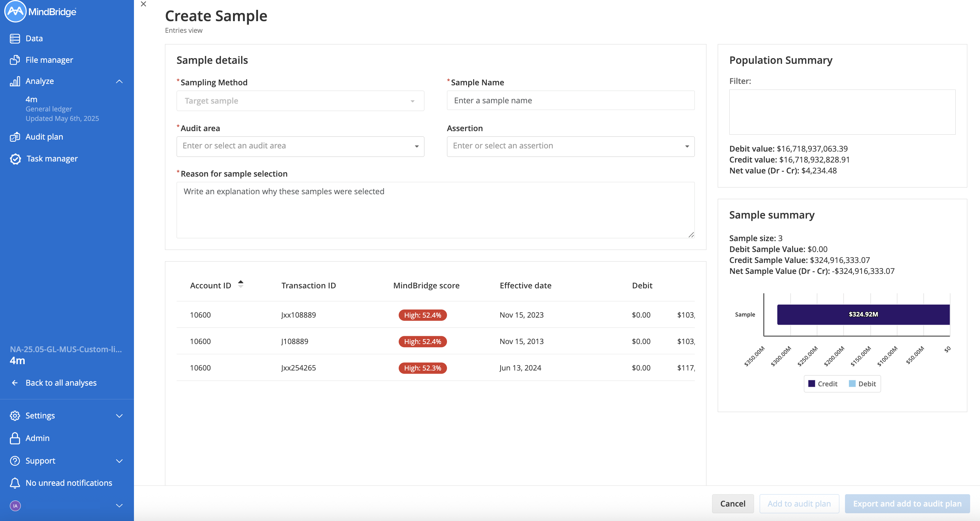Open Audit plan via its icon
Screen dimensions: 980x521
[x=15, y=136]
